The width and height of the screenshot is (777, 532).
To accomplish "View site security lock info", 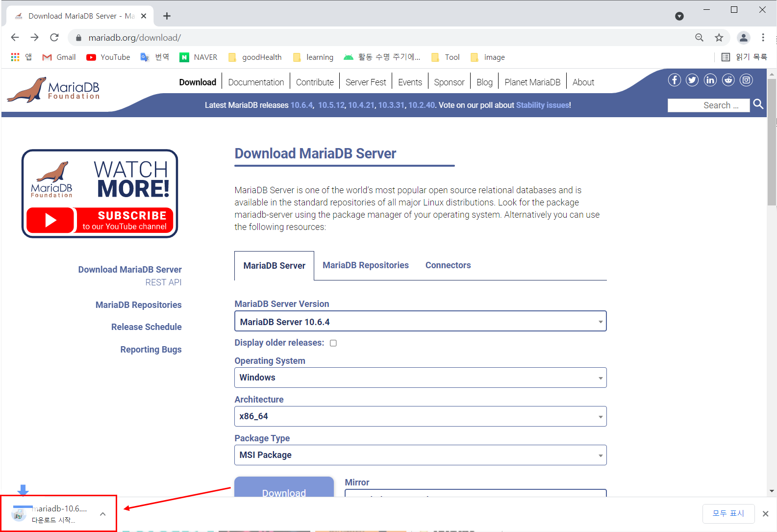I will (x=78, y=38).
